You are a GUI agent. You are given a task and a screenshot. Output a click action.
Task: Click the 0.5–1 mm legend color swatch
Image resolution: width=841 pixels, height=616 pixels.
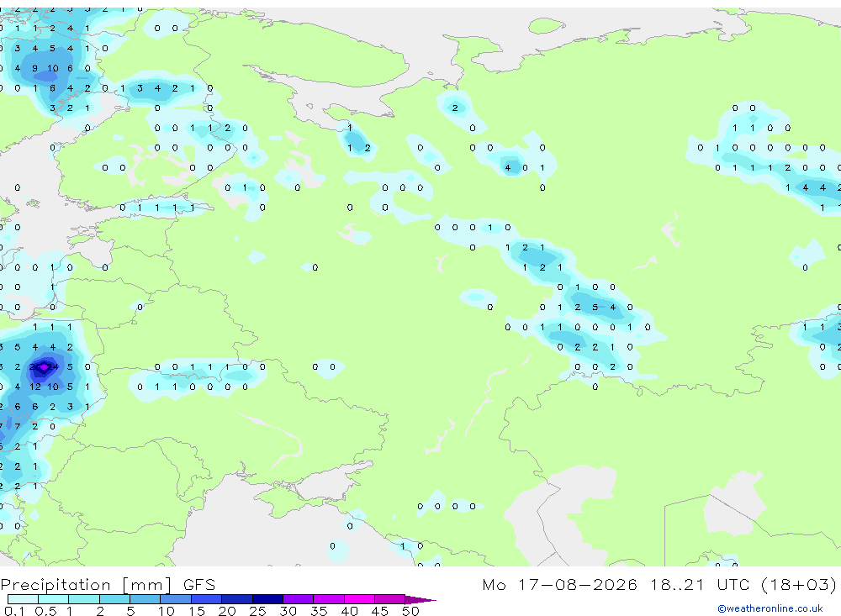(x=53, y=599)
